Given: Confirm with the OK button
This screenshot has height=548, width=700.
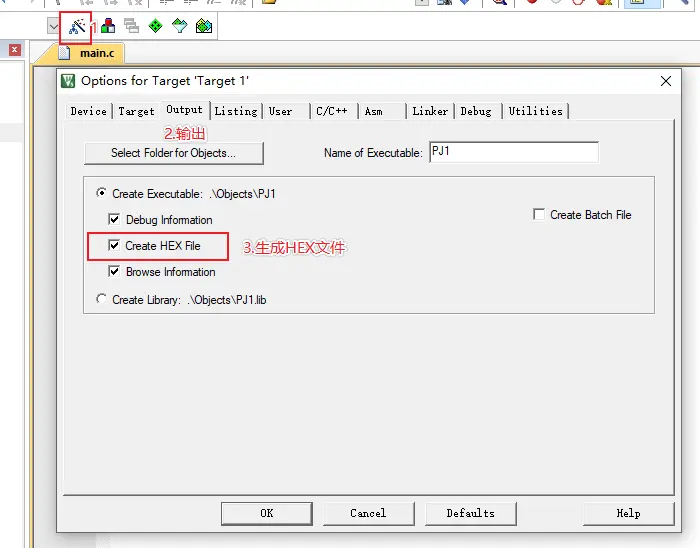Looking at the screenshot, I should pyautogui.click(x=267, y=514).
